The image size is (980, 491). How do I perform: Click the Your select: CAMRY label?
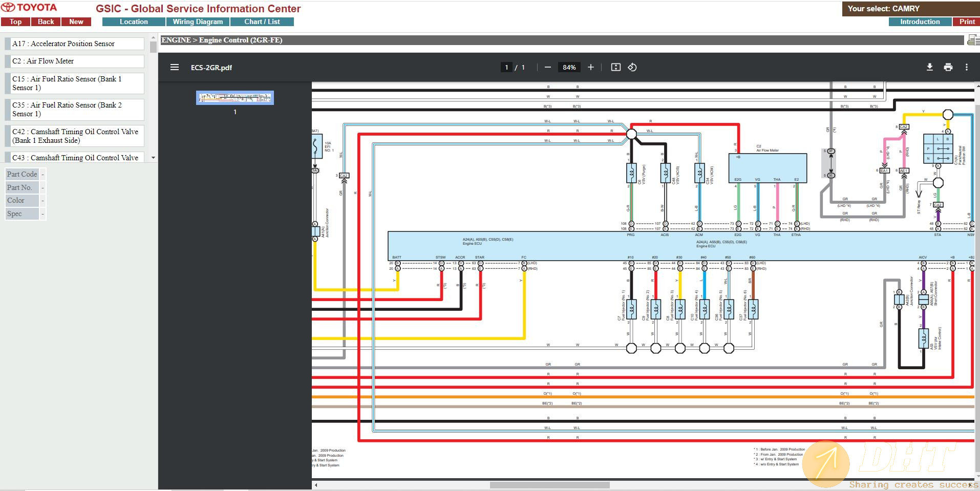coord(884,9)
